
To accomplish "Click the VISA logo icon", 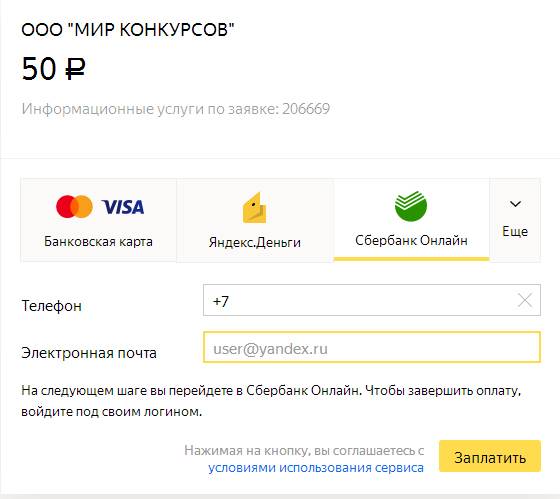I will (x=123, y=207).
